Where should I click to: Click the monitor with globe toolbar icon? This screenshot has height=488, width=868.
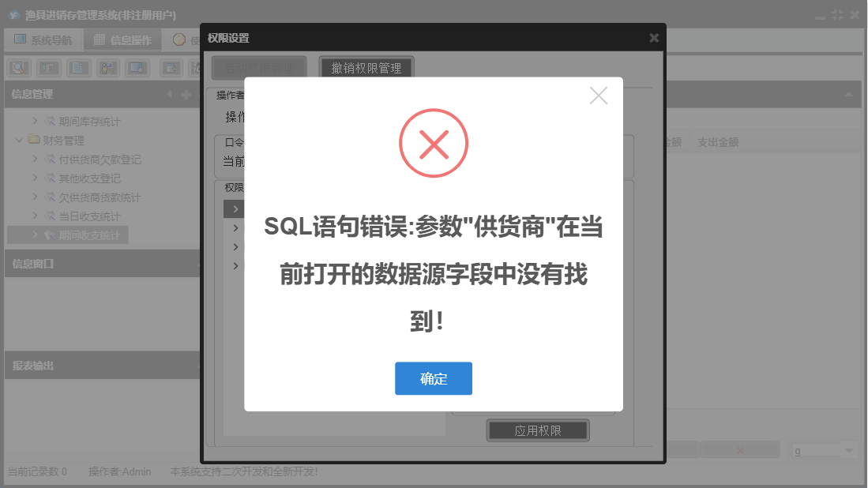(137, 68)
